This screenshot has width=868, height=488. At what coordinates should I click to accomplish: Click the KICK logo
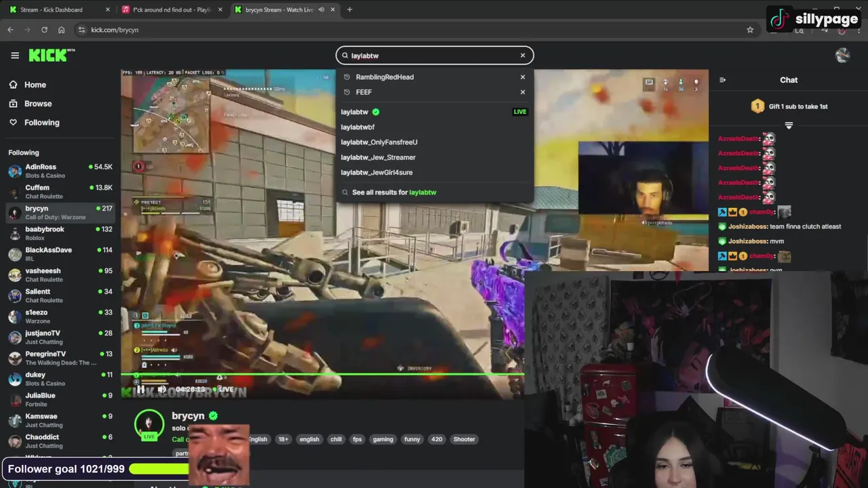point(51,56)
